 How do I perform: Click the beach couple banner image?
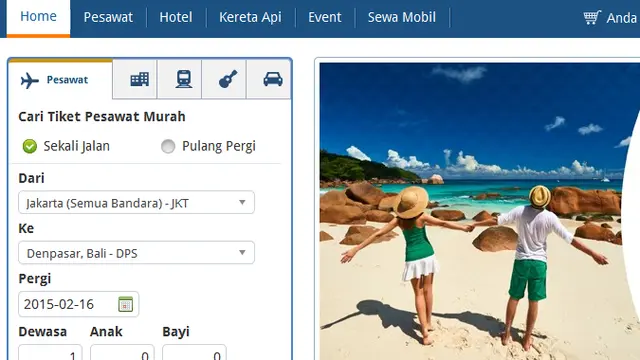480,211
